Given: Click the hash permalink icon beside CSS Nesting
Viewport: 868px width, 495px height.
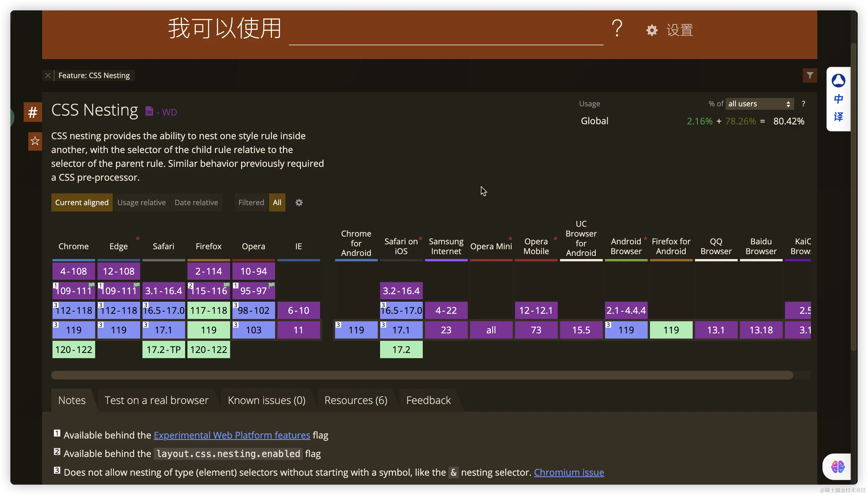Looking at the screenshot, I should tap(33, 112).
